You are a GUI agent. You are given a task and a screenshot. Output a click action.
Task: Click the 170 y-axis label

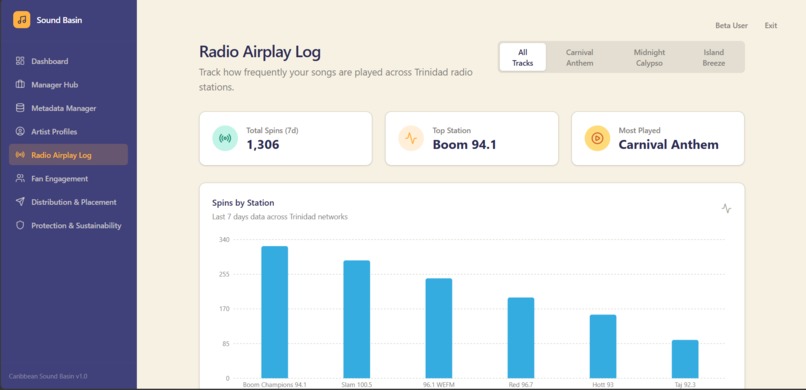224,309
